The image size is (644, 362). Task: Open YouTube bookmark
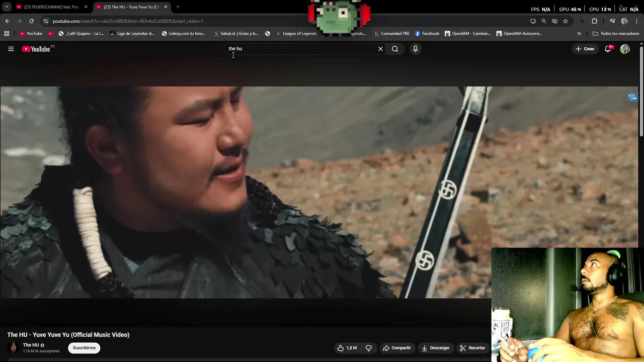point(31,34)
